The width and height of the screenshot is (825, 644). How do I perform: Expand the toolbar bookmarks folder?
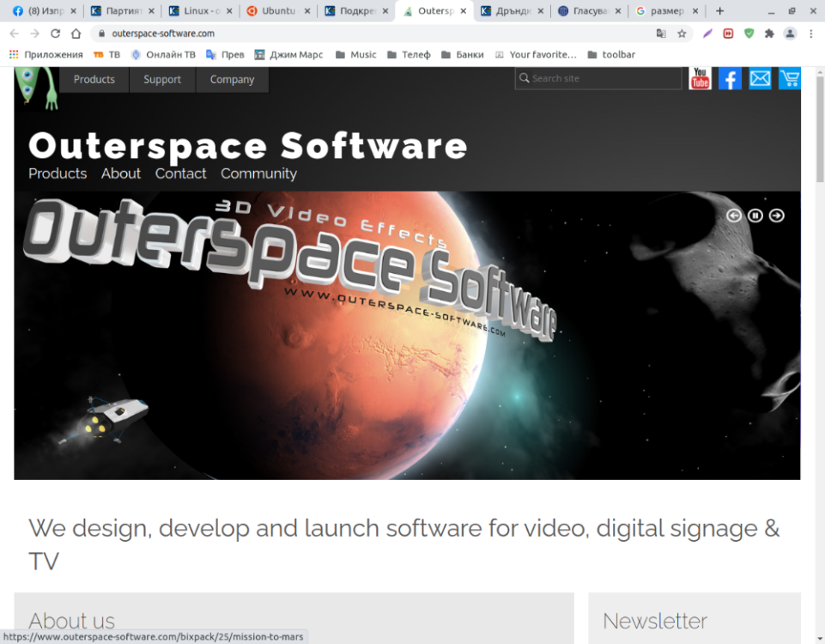tap(611, 54)
